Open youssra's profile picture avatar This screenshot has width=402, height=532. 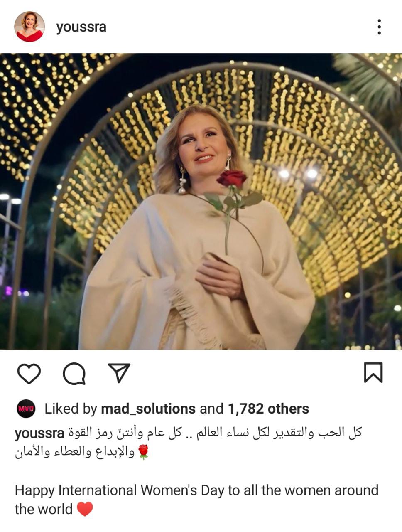click(29, 27)
